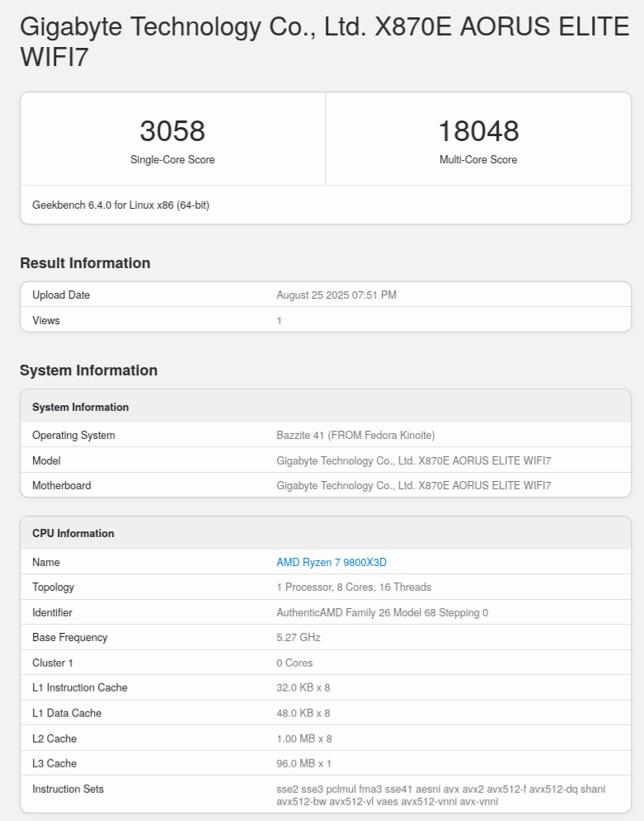The width and height of the screenshot is (644, 821).
Task: Select the 32.0 KB x 8 value
Action: (303, 688)
